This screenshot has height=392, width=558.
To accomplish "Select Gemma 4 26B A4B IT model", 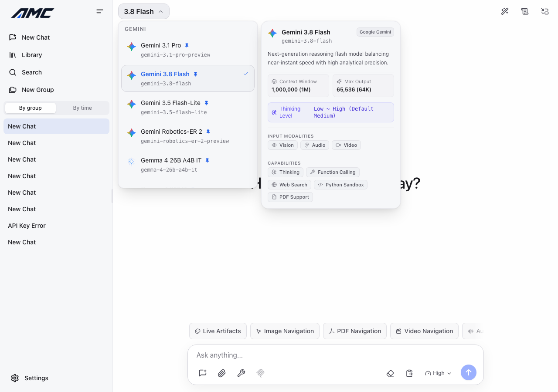I will click(x=188, y=165).
